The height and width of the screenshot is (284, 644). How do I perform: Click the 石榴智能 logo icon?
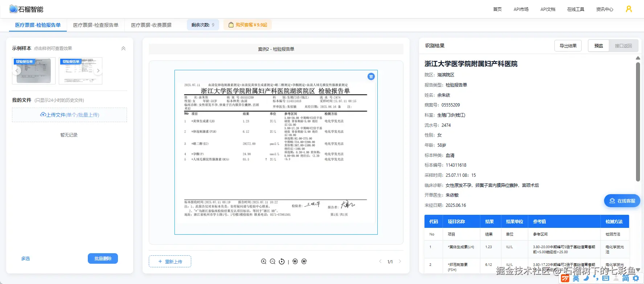(13, 9)
